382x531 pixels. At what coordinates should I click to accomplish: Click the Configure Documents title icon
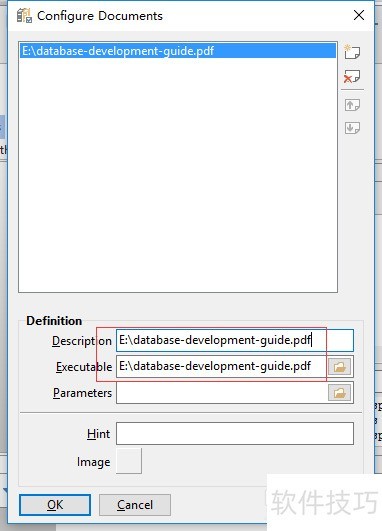(24, 16)
